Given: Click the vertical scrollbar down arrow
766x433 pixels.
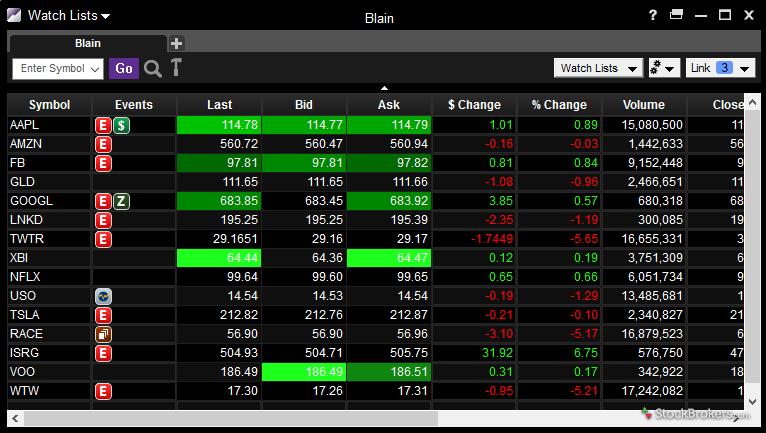Looking at the screenshot, I should [752, 402].
